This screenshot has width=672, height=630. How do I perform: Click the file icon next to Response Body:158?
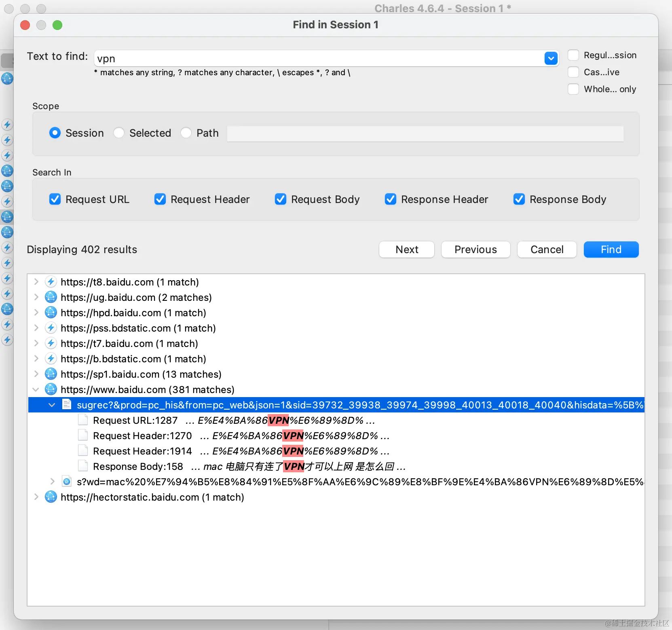coord(83,466)
